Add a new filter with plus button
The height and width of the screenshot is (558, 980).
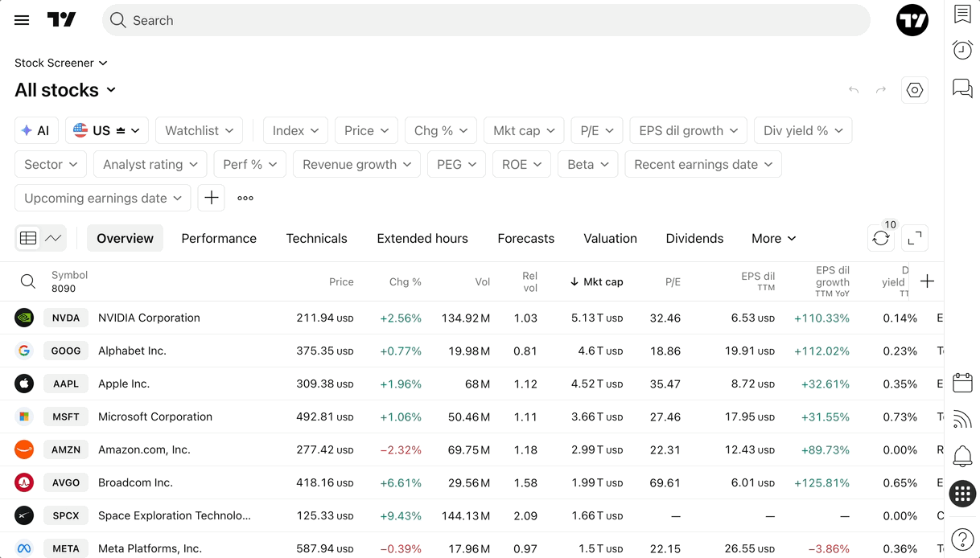(x=211, y=198)
